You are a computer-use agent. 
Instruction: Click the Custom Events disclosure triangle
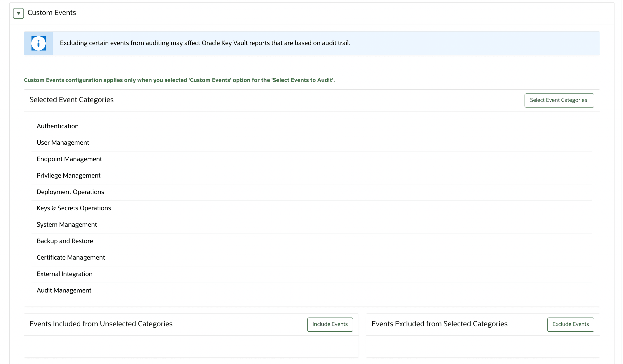pyautogui.click(x=18, y=13)
